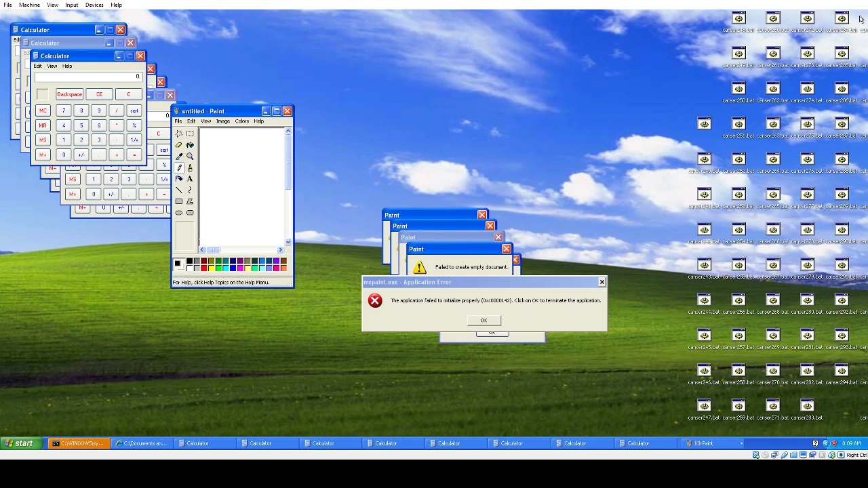Select the canser274.bat desktop icon
This screenshot has width=868, height=488.
click(807, 92)
